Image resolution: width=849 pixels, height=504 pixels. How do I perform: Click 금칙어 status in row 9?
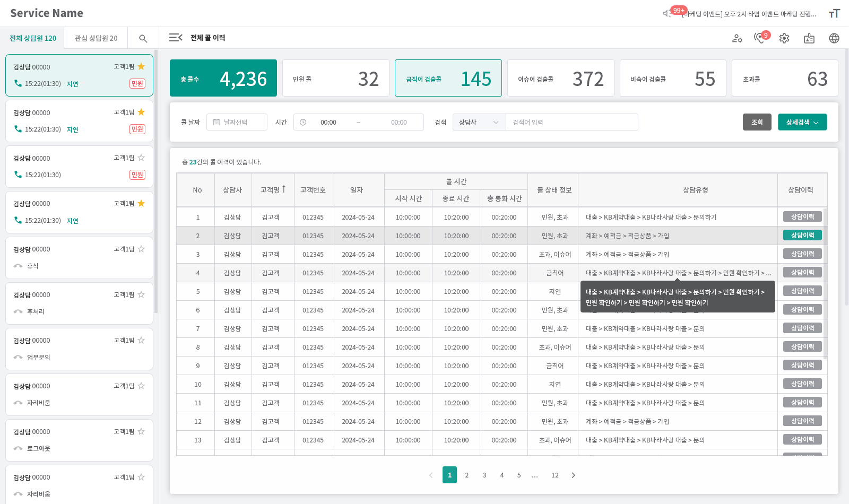555,366
